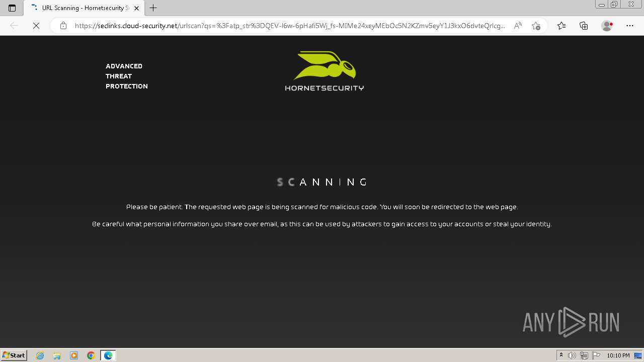
Task: Open the Action Center flag icon
Action: (596, 355)
